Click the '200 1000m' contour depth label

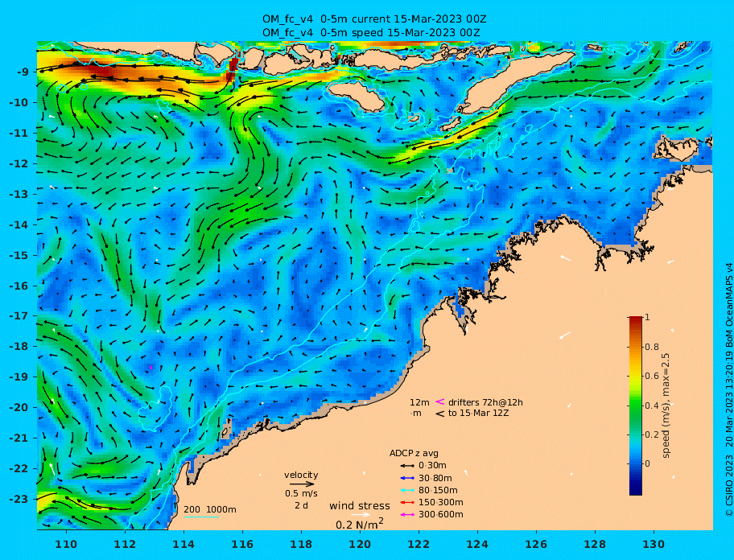tap(210, 509)
